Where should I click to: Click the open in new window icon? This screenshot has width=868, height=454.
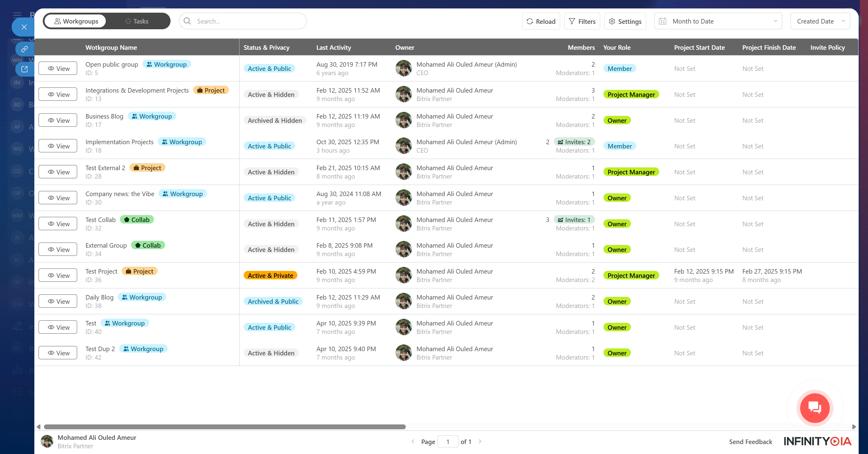(25, 69)
